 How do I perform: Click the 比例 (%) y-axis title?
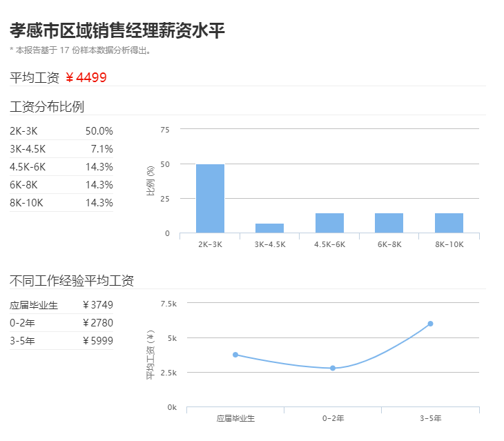point(151,181)
